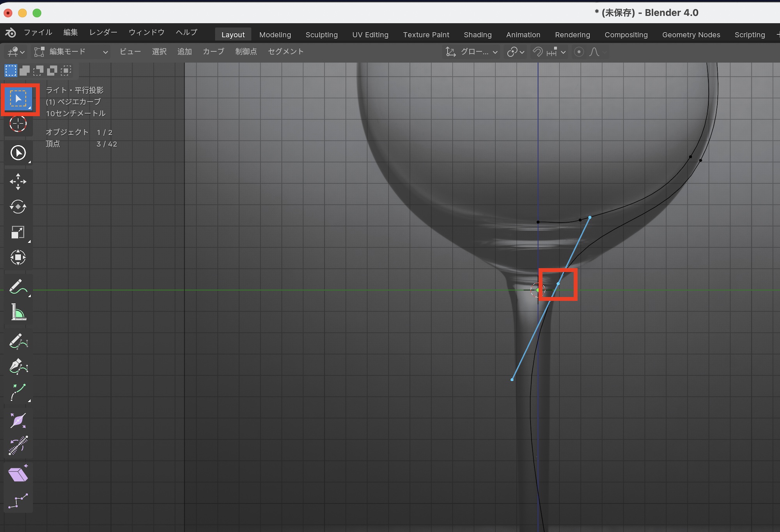Enable proportional editing toggle

(579, 52)
